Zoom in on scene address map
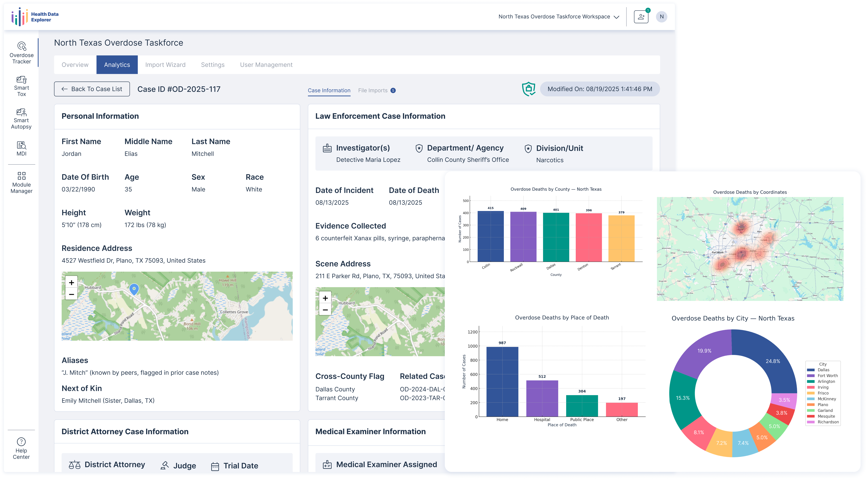Viewport: 868px width, 480px height. (x=325, y=298)
